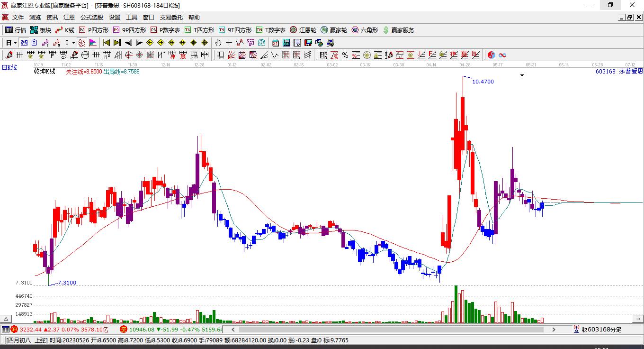Screen dimensions: 644x349
Task: Open the T数字表 tool
Action: pyautogui.click(x=271, y=30)
